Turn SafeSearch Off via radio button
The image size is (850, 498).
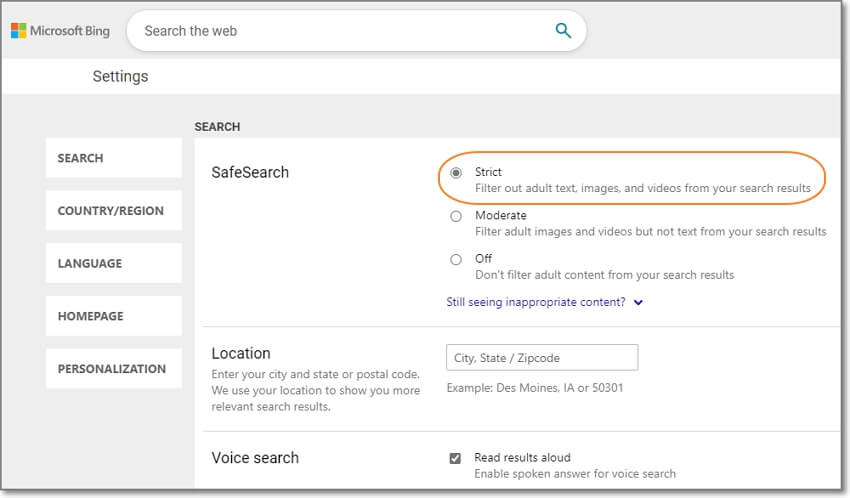point(456,259)
